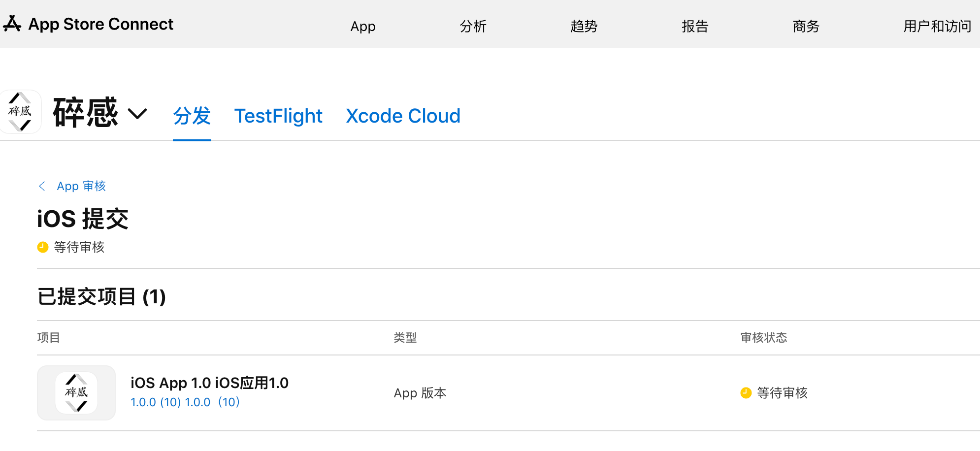Open the 报告 section
Image resolution: width=980 pixels, height=451 pixels.
(695, 26)
